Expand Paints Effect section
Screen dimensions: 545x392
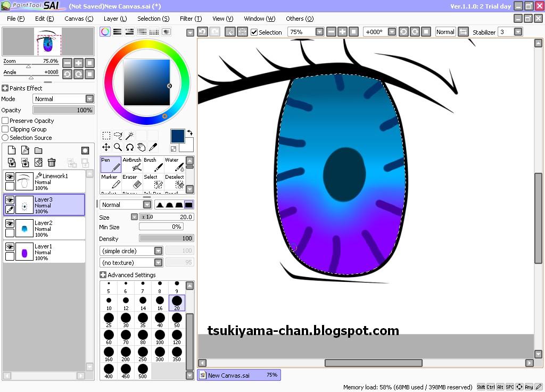coord(5,88)
